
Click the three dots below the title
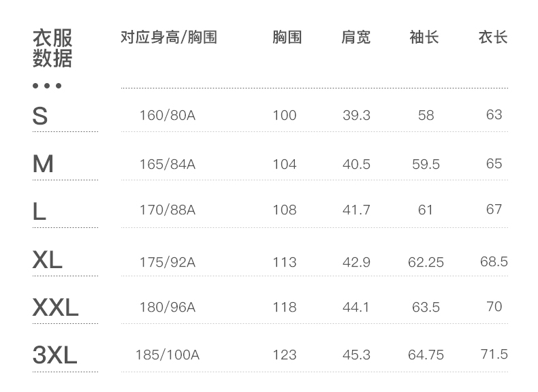[47, 86]
